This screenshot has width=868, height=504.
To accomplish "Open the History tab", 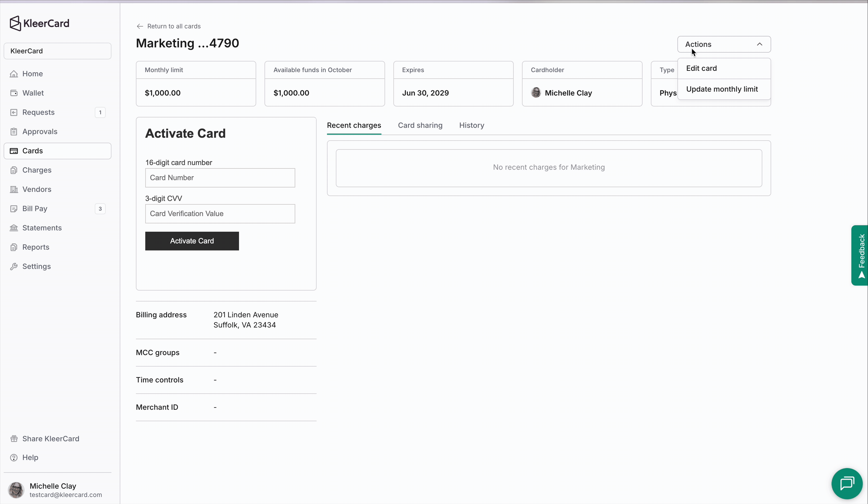I will (471, 125).
